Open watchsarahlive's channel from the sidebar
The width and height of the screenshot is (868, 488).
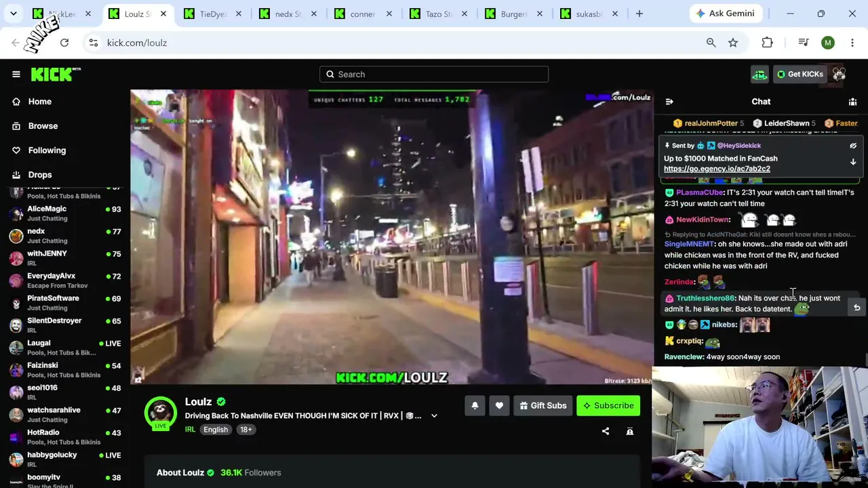pyautogui.click(x=65, y=415)
